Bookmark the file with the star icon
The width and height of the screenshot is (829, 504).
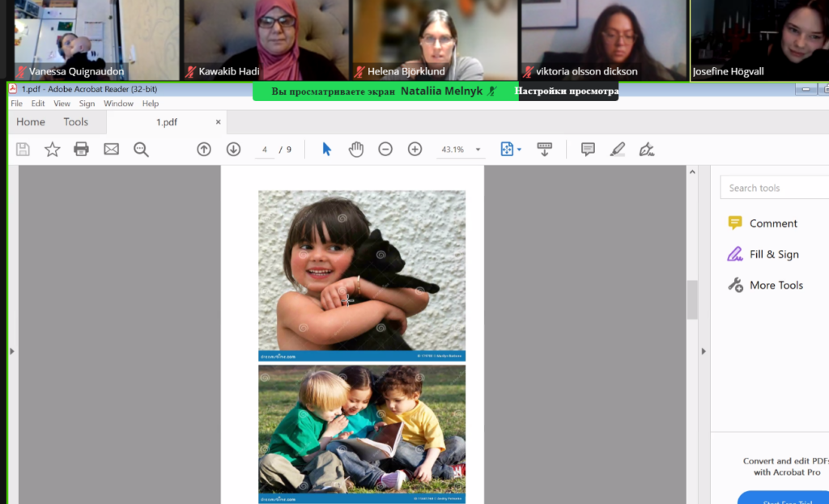(x=52, y=149)
